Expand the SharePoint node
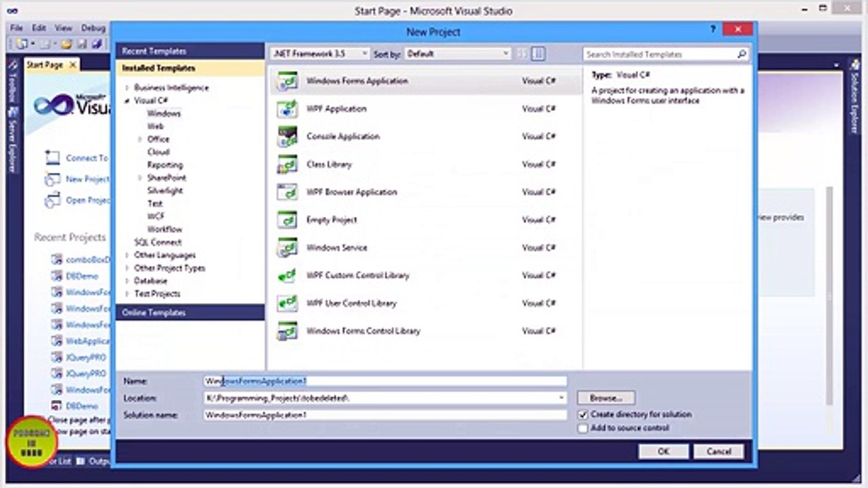Screen dimensions: 868x488 click(140, 178)
